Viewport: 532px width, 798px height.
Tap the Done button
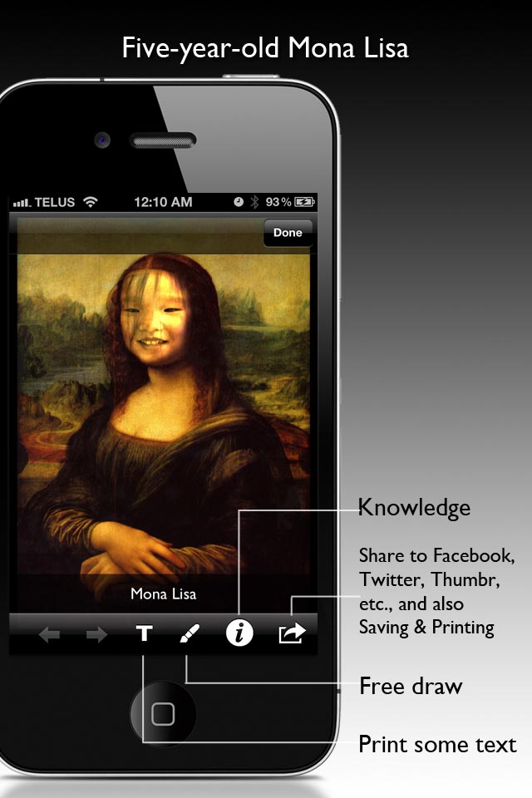pyautogui.click(x=288, y=233)
